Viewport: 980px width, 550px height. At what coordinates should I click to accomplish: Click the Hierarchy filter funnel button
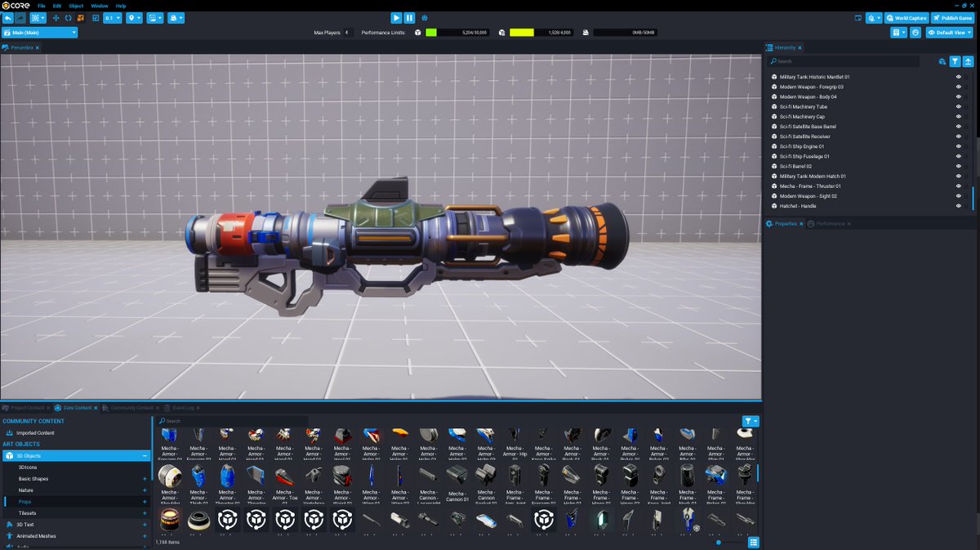pyautogui.click(x=955, y=61)
